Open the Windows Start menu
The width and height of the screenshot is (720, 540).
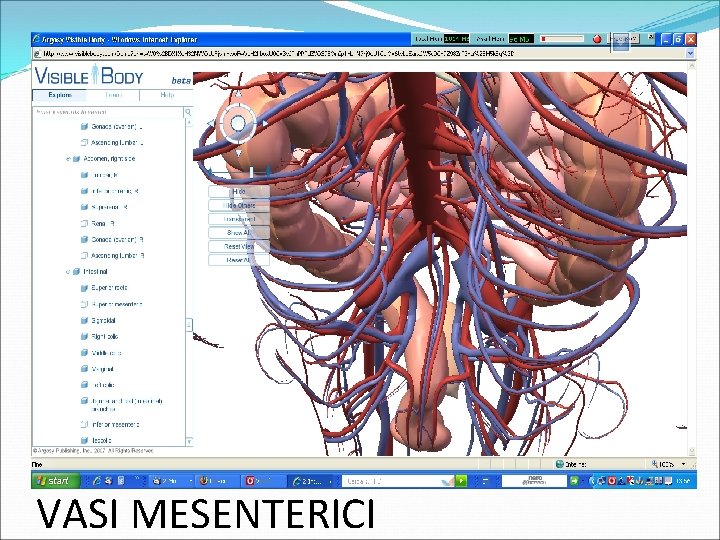pyautogui.click(x=56, y=481)
